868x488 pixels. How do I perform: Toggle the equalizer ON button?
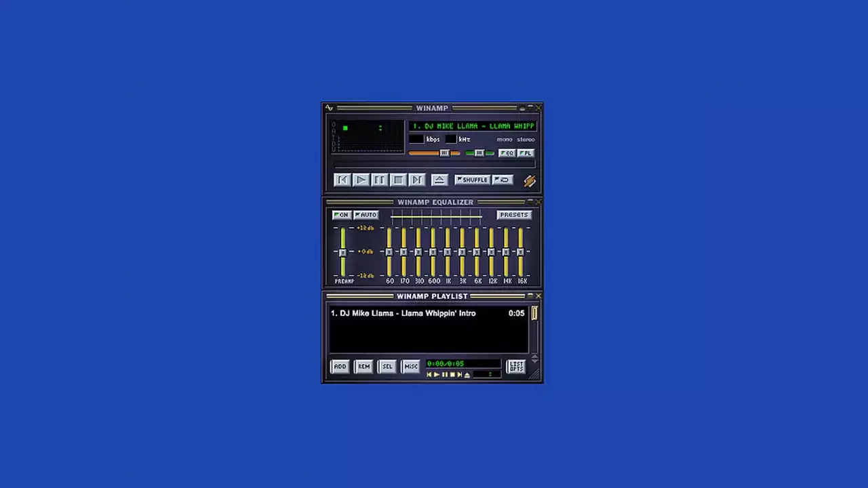[x=342, y=215]
